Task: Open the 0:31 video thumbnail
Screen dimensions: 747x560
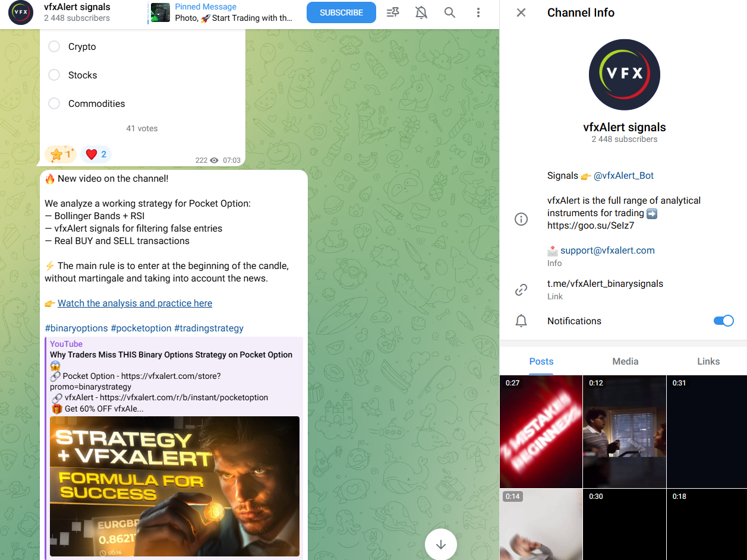Action: [x=707, y=431]
